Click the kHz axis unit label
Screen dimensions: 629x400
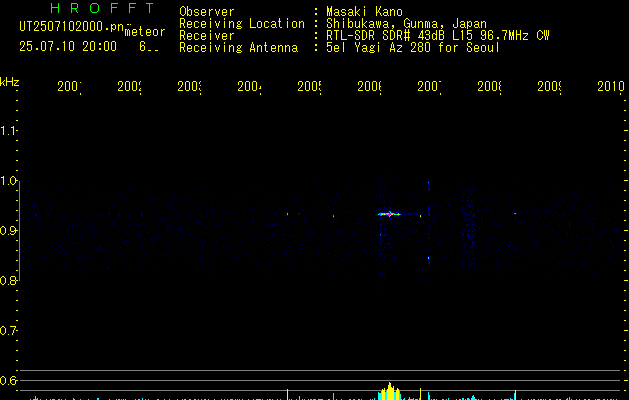[10, 82]
